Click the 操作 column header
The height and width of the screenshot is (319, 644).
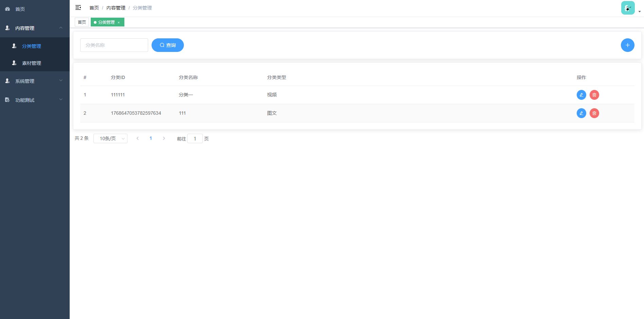[581, 77]
